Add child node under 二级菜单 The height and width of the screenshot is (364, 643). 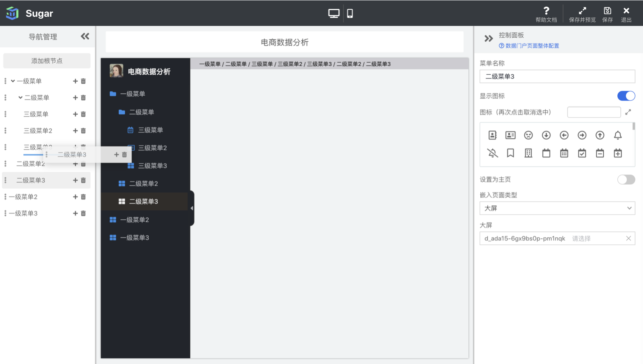75,98
